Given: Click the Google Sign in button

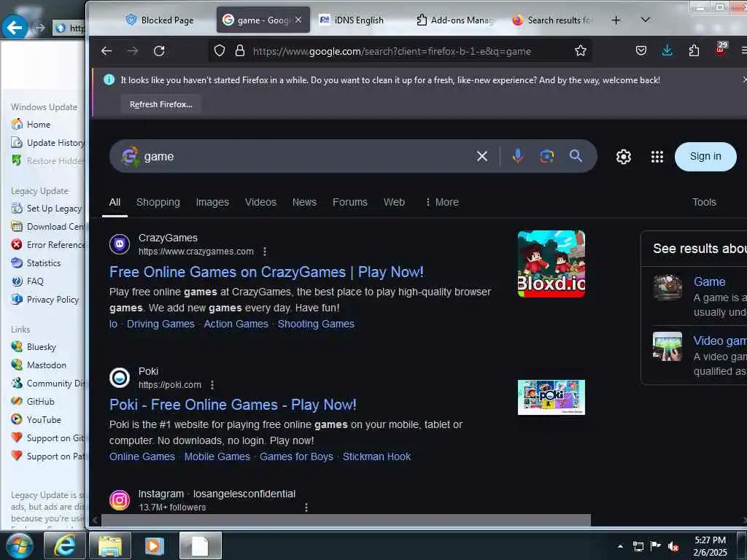Looking at the screenshot, I should tap(705, 156).
